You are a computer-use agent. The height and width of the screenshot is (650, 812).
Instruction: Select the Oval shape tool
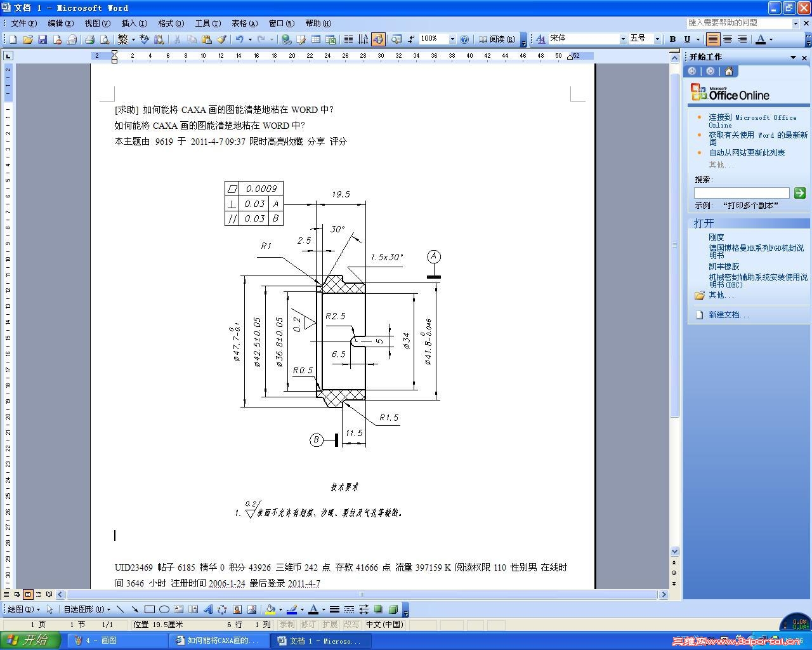(x=164, y=609)
